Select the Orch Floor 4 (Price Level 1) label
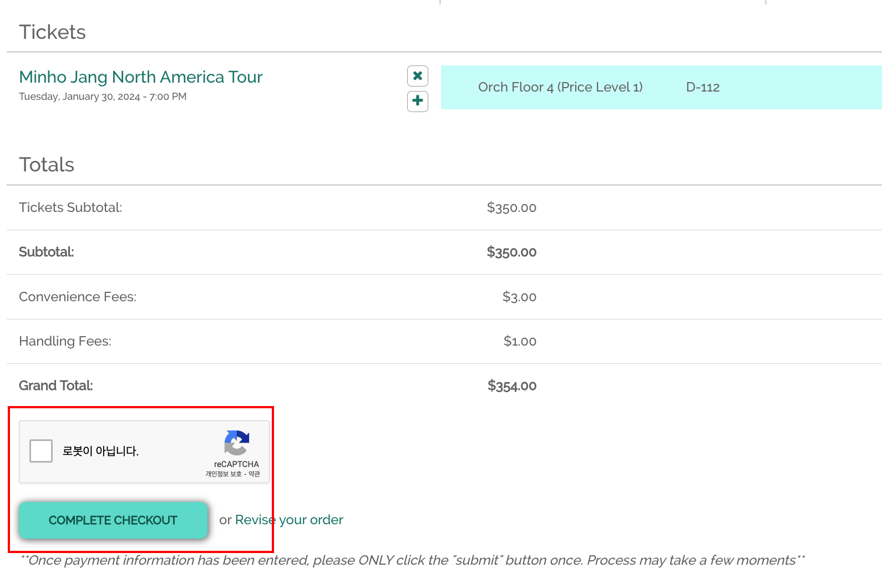The height and width of the screenshot is (588, 882). [x=560, y=87]
